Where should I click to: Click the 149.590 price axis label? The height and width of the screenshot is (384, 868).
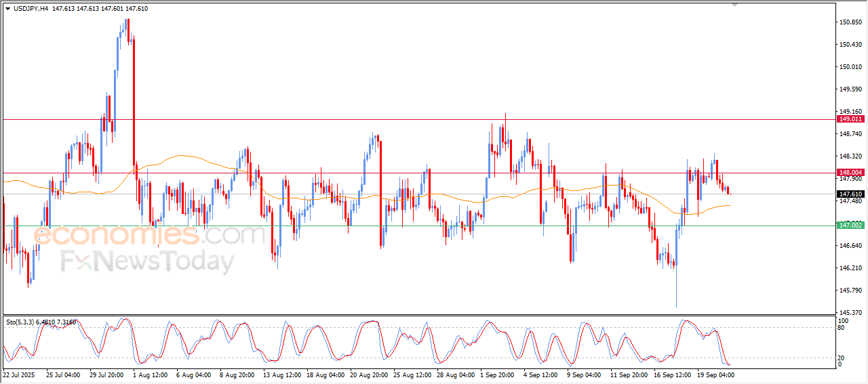tap(850, 89)
